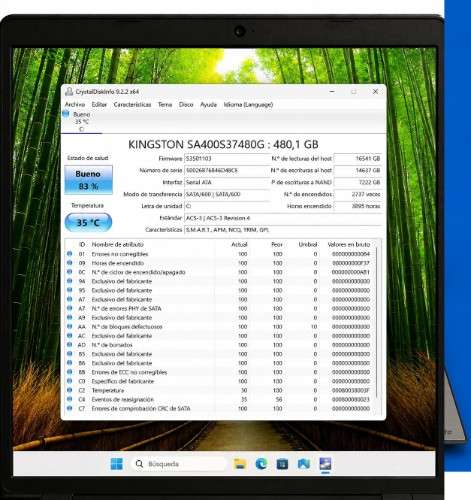Image resolution: width=471 pixels, height=500 pixels.
Task: Click the N.º de encendidos count value
Action: point(358,194)
